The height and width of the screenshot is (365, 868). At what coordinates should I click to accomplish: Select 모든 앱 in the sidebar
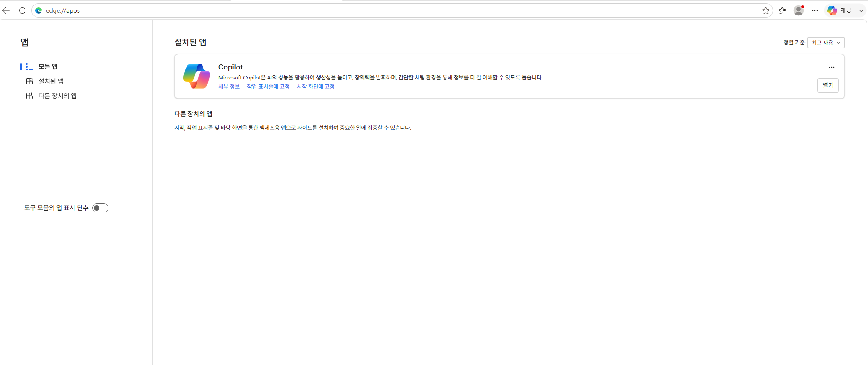tap(48, 67)
